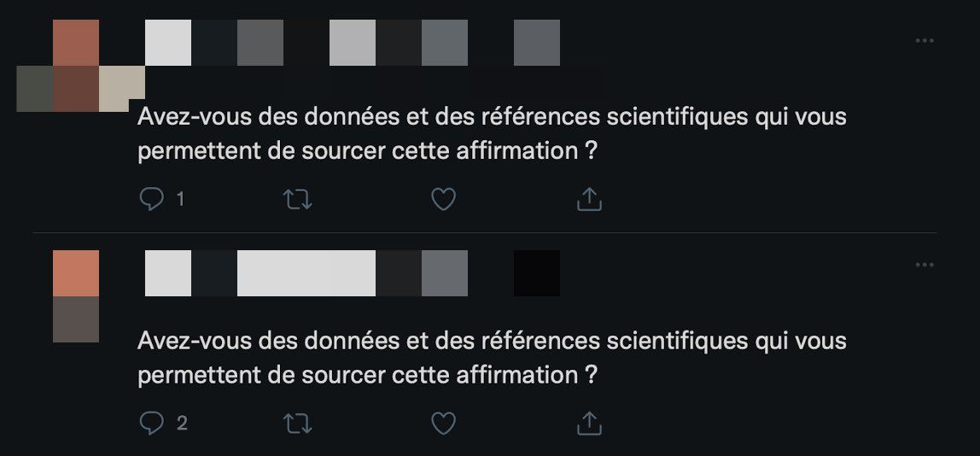Retweet the first tweet

(296, 199)
